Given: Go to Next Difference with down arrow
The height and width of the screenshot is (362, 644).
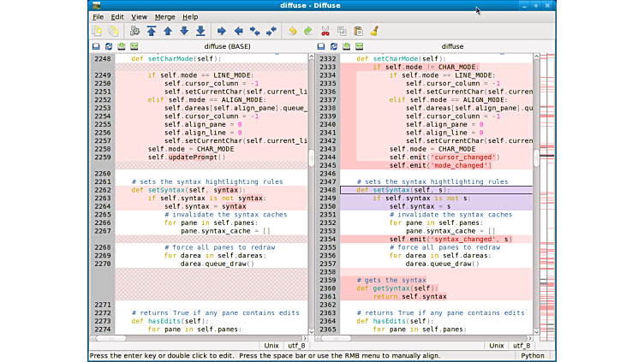Looking at the screenshot, I should [x=184, y=31].
